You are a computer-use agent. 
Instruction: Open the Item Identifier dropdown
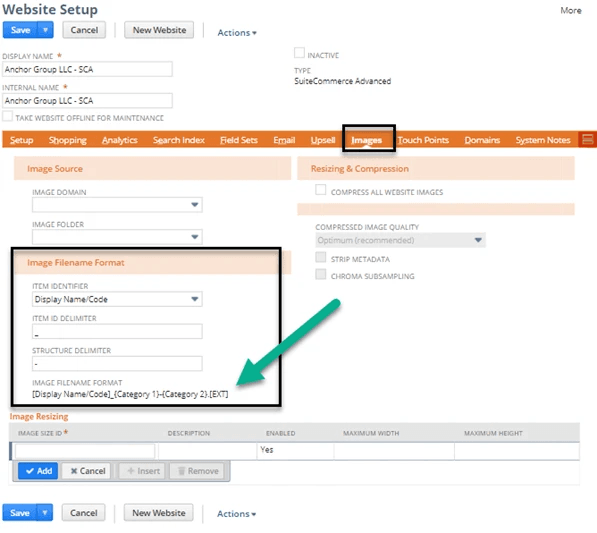pyautogui.click(x=117, y=299)
